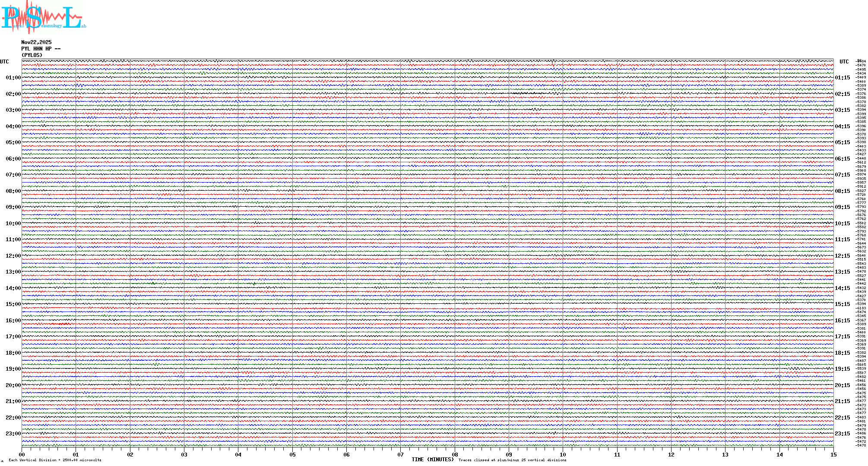Click the 15 minute tick label
Image resolution: width=868 pixels, height=466 pixels.
(x=833, y=454)
